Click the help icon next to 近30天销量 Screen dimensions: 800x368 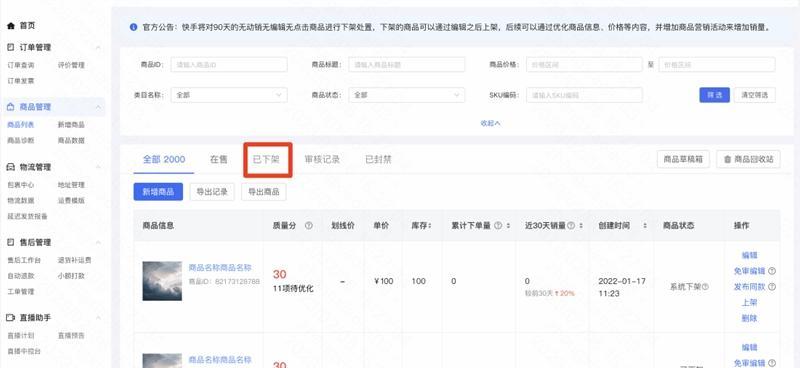pos(571,226)
